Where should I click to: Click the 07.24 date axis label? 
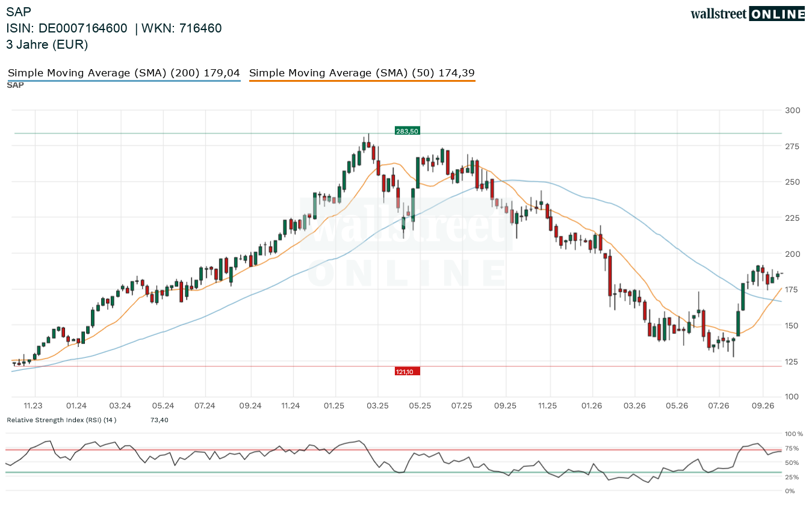(x=205, y=406)
